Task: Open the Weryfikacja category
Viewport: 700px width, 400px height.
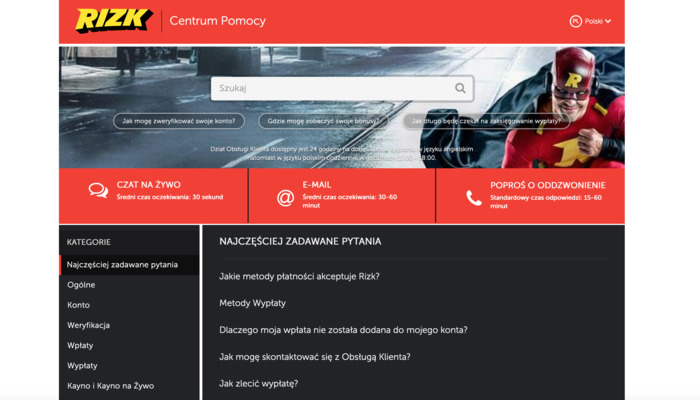Action: pos(88,325)
